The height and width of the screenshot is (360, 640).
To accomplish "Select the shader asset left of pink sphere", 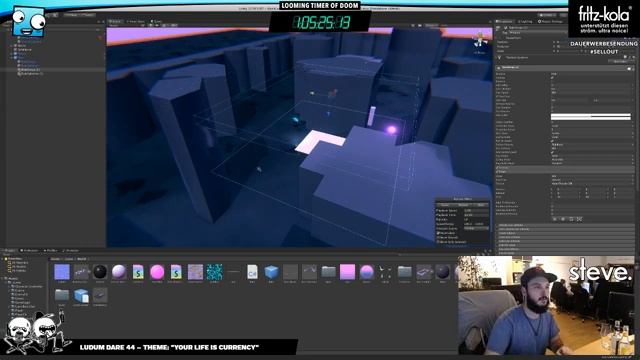I will 138,272.
